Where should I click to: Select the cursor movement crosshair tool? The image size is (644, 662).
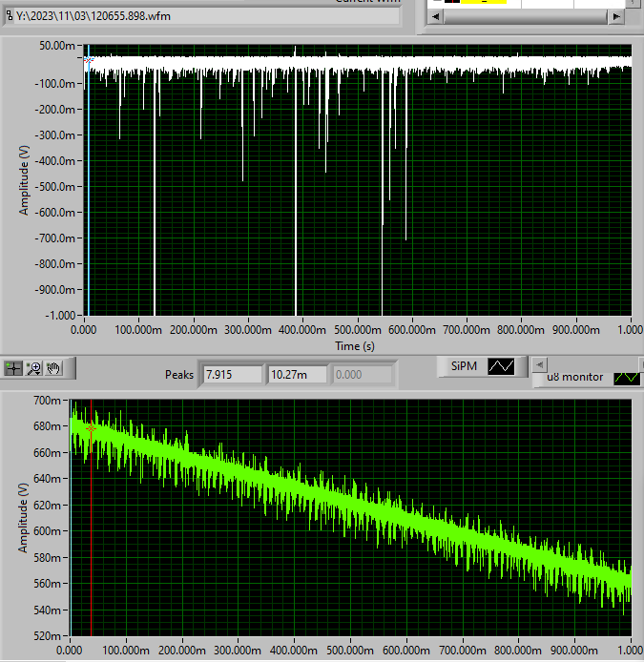(x=13, y=368)
